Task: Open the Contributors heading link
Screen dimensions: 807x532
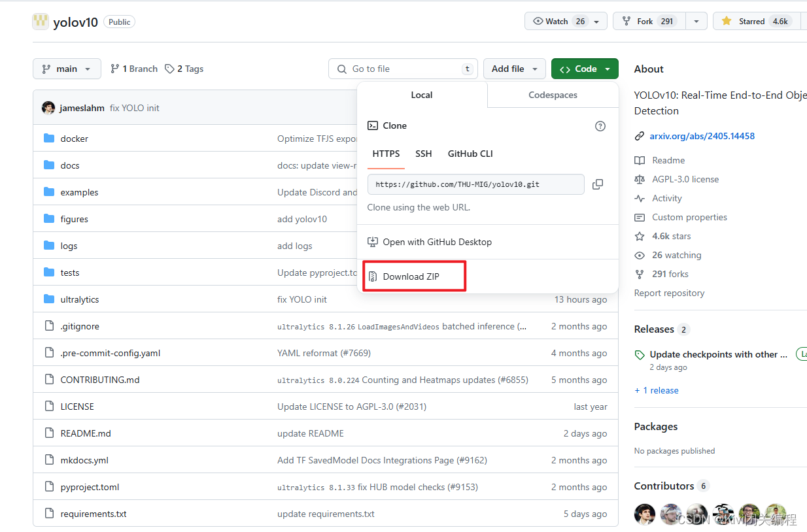Action: click(664, 486)
